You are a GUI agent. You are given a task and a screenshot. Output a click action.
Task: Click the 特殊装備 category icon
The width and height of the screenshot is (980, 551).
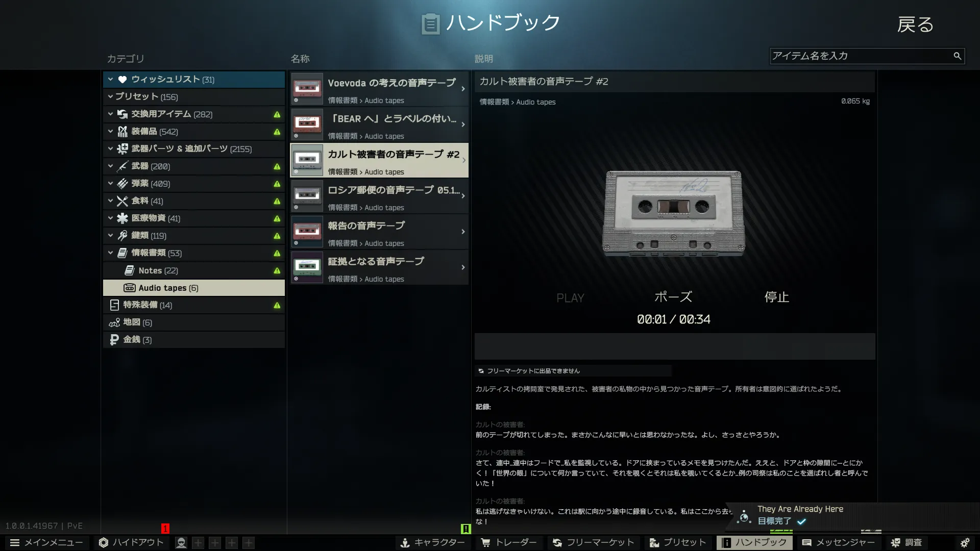tap(114, 305)
